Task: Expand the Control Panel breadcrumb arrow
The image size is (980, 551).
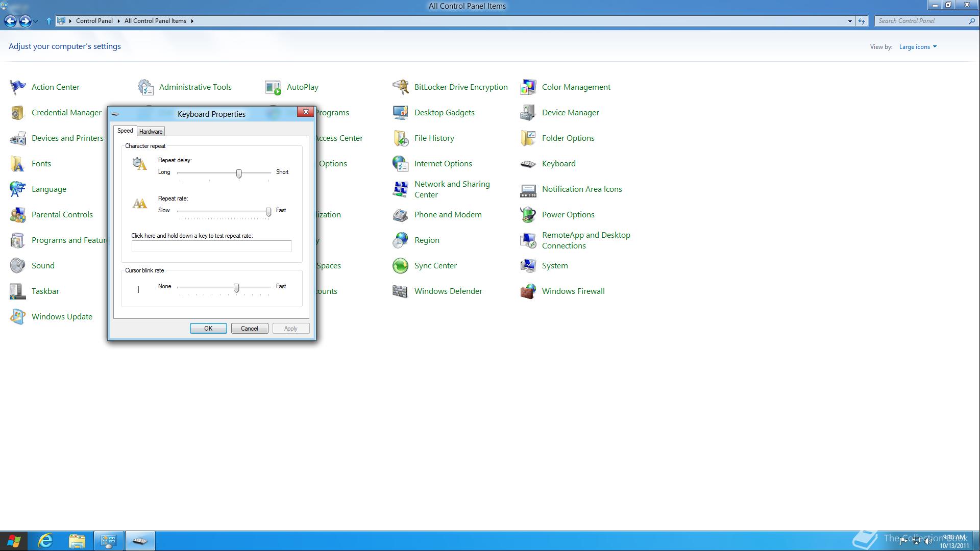Action: pos(118,21)
